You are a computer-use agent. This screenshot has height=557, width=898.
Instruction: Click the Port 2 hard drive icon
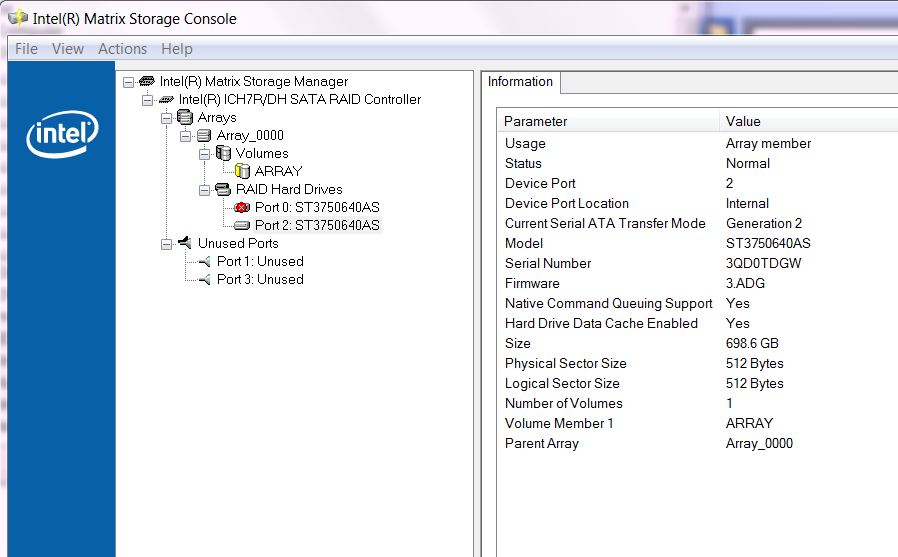(242, 226)
